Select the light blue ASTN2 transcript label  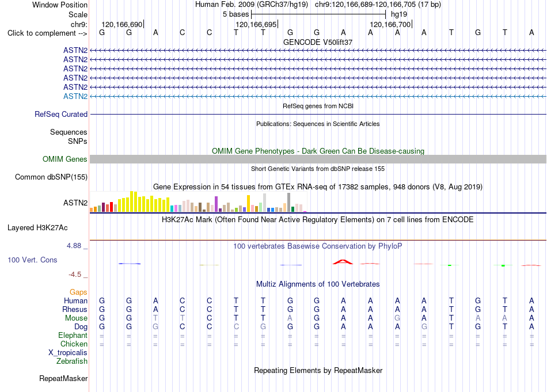click(75, 96)
